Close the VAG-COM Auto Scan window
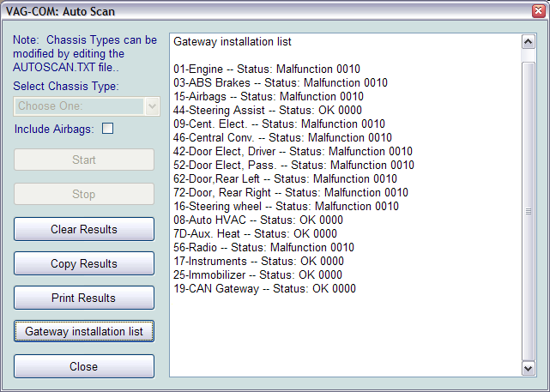Viewport: 550px width, 392px height. [x=537, y=11]
